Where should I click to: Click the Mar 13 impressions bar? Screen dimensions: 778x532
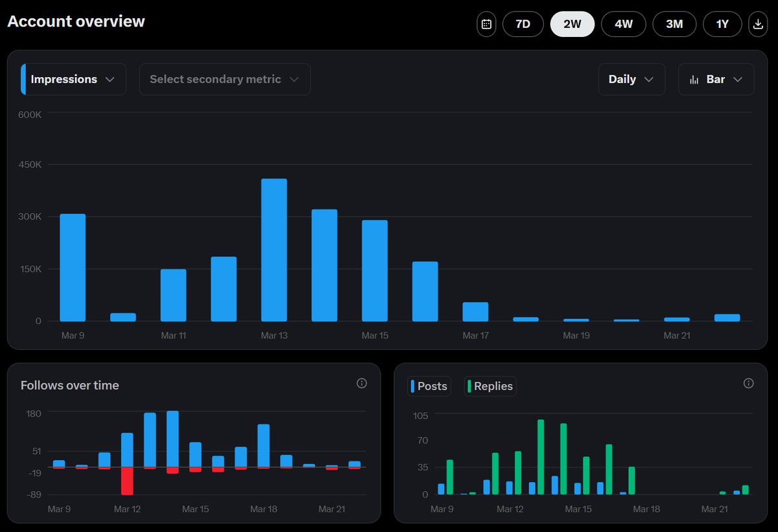[274, 250]
